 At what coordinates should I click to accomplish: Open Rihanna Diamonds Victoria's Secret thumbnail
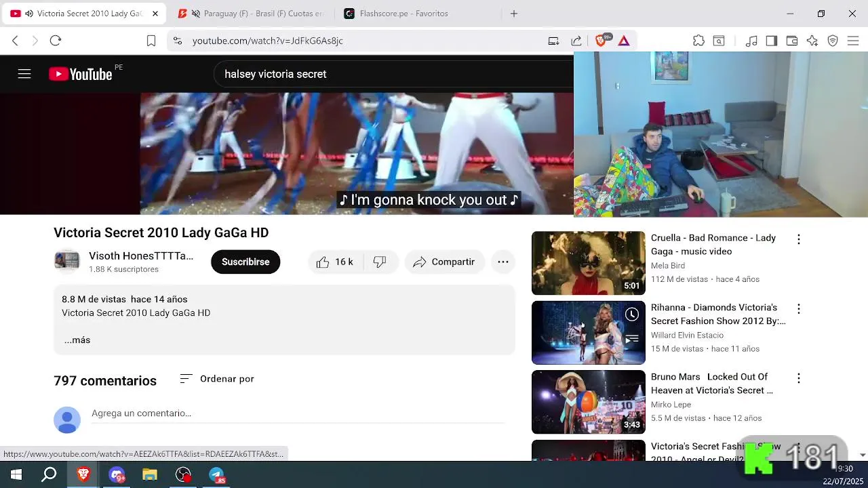click(x=589, y=333)
